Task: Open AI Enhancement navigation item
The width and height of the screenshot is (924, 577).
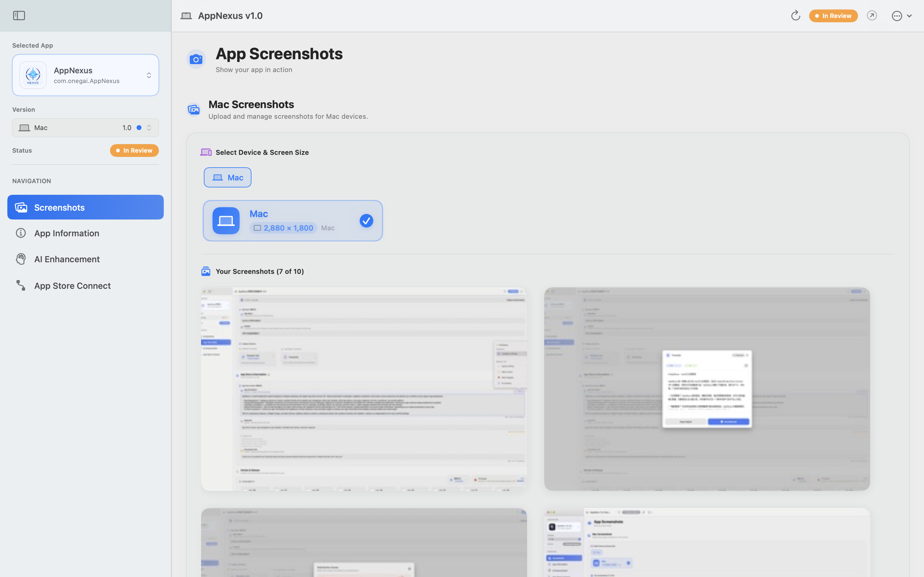Action: coord(67,259)
